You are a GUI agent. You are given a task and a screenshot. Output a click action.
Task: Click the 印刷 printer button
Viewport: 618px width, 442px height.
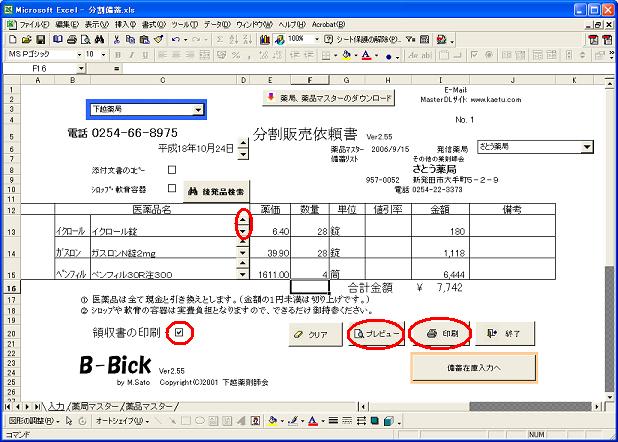coord(441,333)
